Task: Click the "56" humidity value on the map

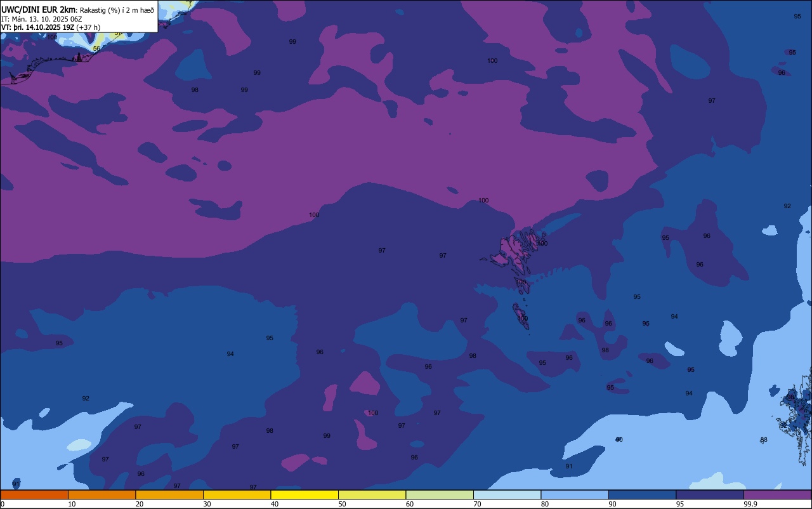Action: point(96,48)
